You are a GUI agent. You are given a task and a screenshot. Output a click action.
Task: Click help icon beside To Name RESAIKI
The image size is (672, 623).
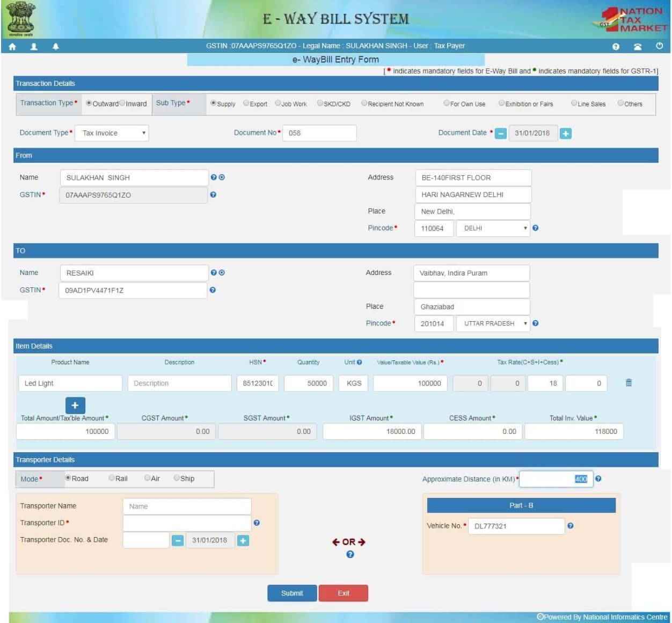(214, 272)
